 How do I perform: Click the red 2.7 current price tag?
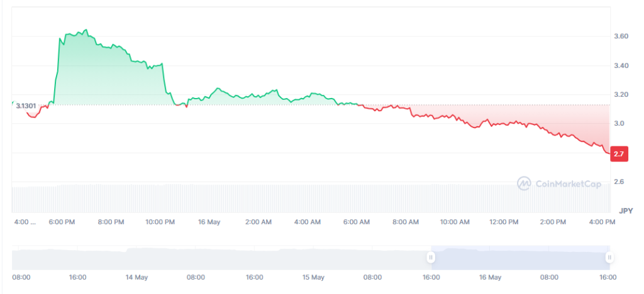pyautogui.click(x=618, y=154)
